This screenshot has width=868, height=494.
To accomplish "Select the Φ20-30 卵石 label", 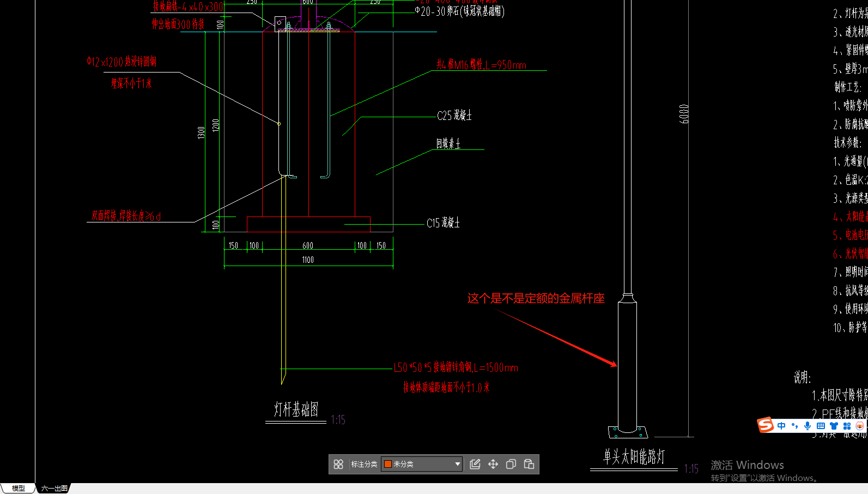I will (459, 11).
